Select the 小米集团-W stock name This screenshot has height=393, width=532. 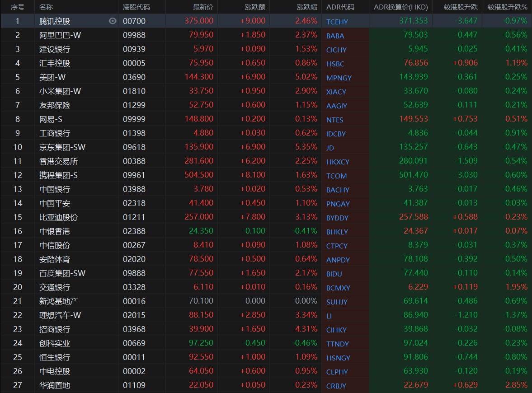(60, 91)
